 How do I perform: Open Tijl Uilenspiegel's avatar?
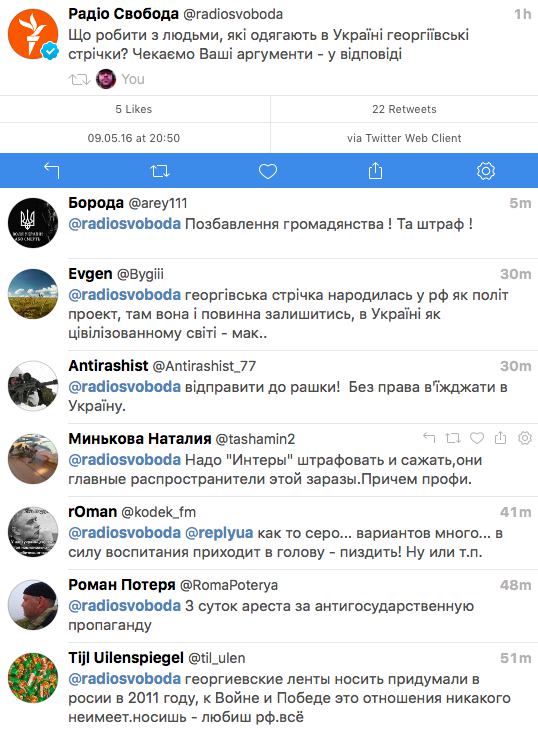[33, 677]
